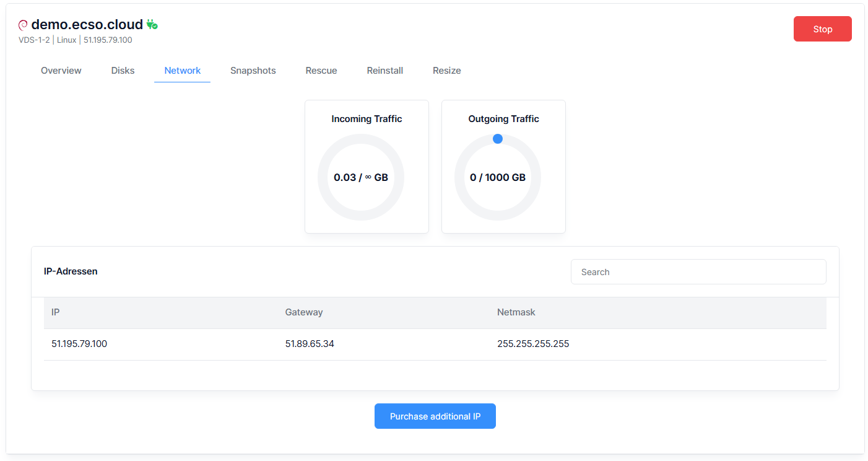Click the Gateway column header

pos(304,312)
